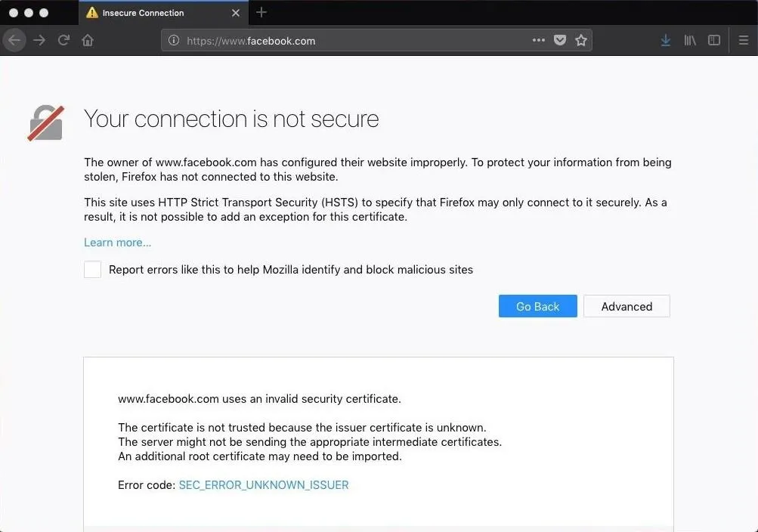758x532 pixels.
Task: Open the Learn more link
Action: 117,242
